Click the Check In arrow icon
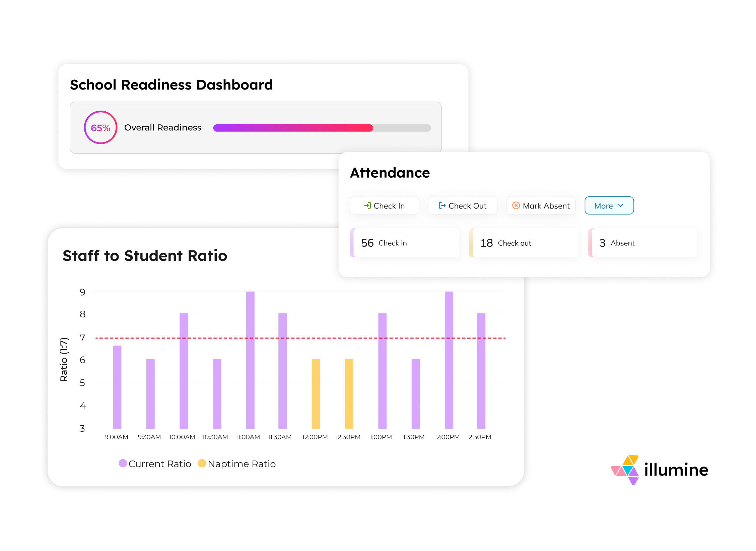This screenshot has width=756, height=551. (x=367, y=205)
